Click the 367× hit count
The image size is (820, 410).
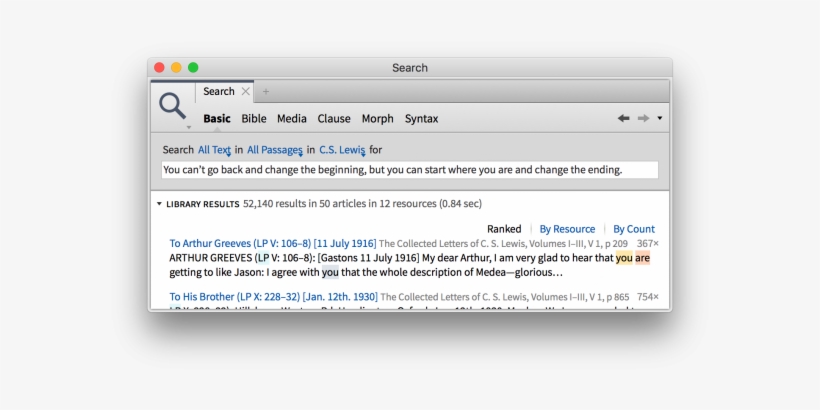click(647, 244)
